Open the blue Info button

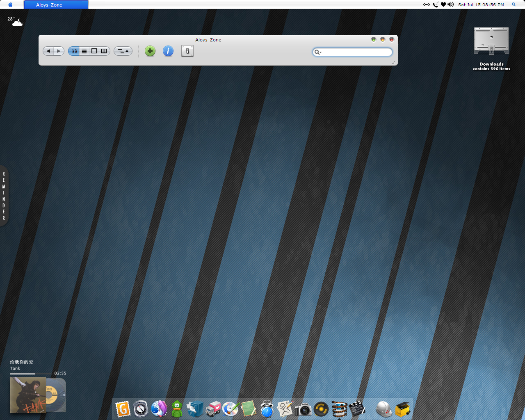click(168, 51)
